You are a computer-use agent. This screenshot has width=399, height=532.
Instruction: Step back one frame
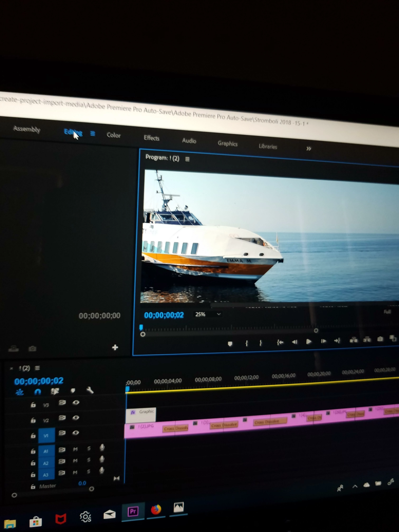point(294,342)
